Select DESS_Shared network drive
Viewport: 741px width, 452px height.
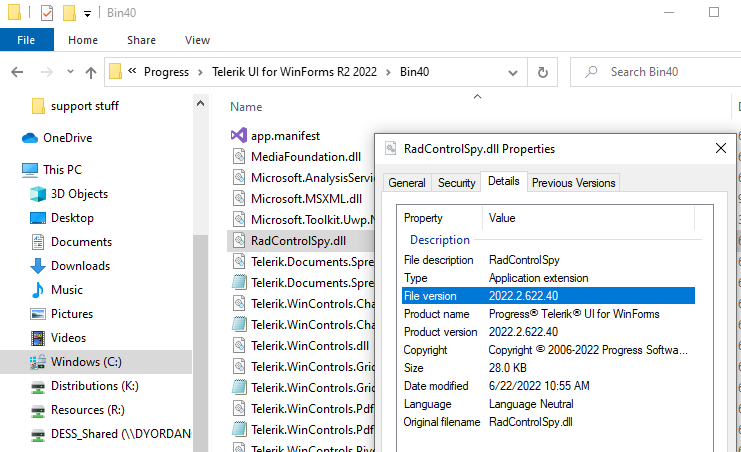(121, 434)
